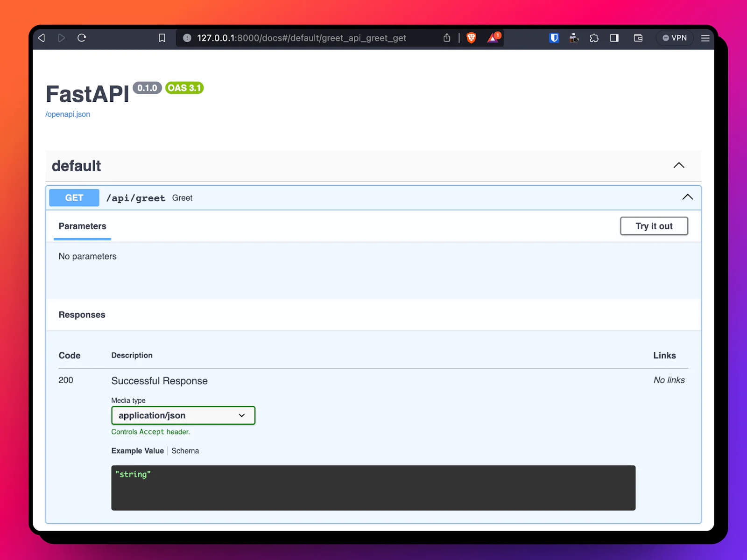
Task: Click the "string" example code block
Action: pyautogui.click(x=373, y=488)
